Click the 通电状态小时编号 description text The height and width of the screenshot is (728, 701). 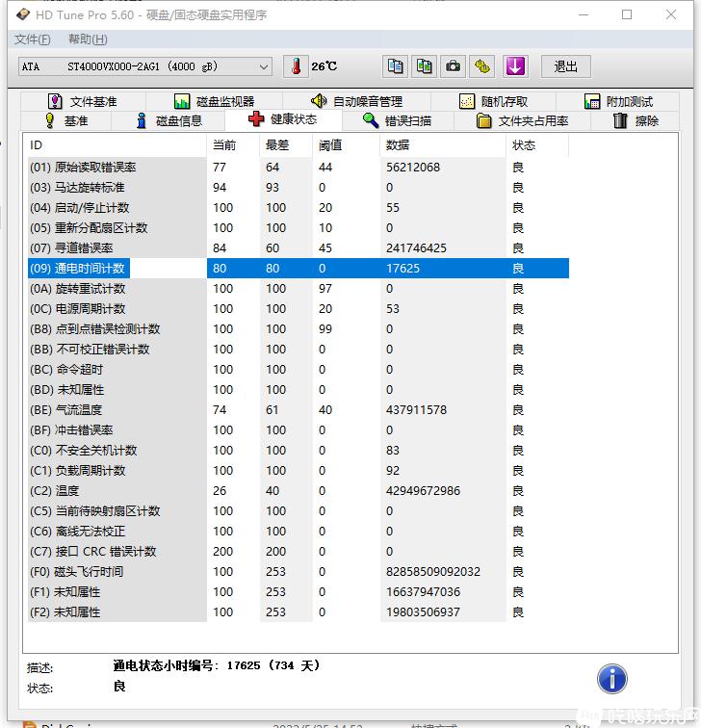[x=217, y=665]
